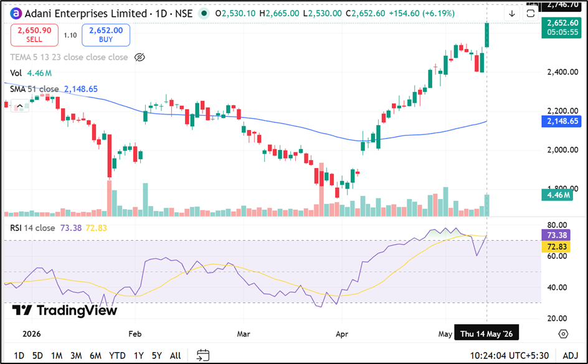Image resolution: width=588 pixels, height=364 pixels.
Task: Click the Adani Enterprises symbol logo icon
Action: [16, 14]
